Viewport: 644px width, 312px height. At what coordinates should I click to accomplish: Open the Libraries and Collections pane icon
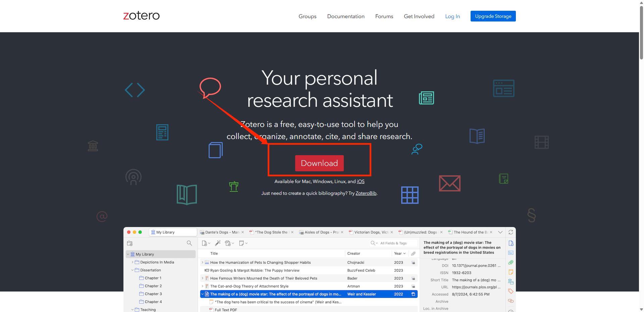point(511,281)
